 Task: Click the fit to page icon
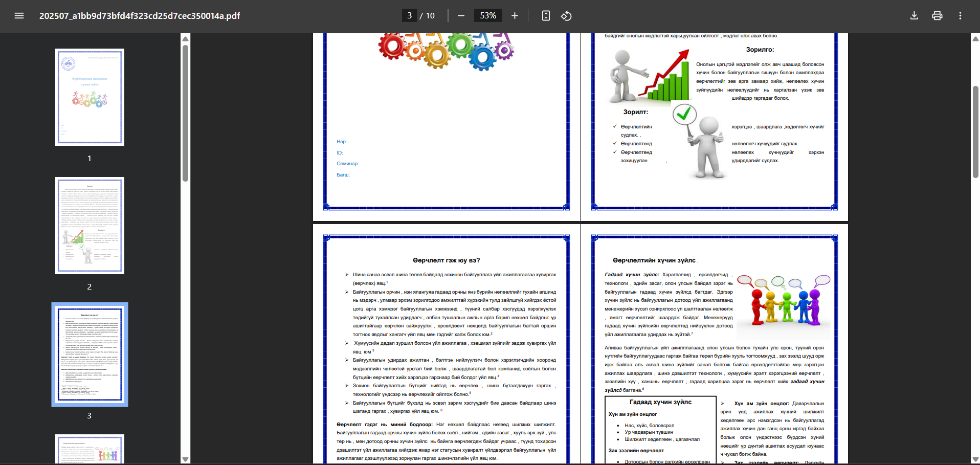point(546,15)
